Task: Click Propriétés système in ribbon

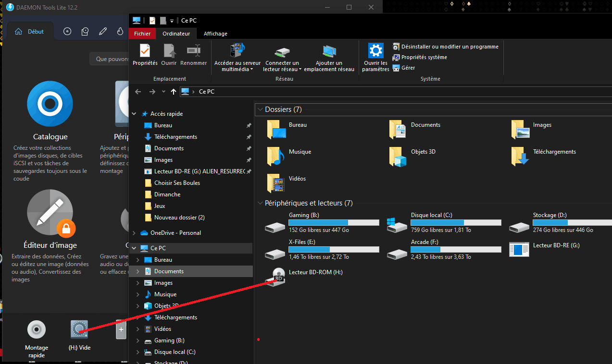Action: 420,57
